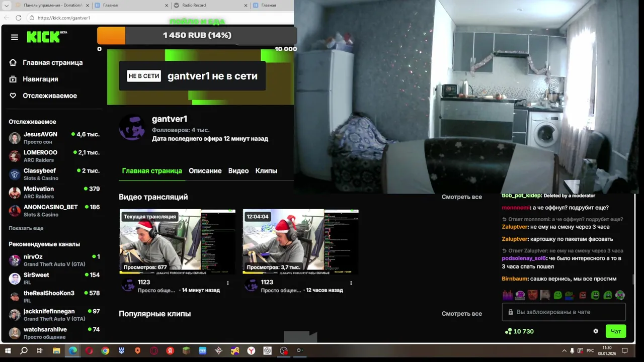Open options menu for 14 минут назад video
Image resolution: width=644 pixels, height=362 pixels.
[x=228, y=283]
